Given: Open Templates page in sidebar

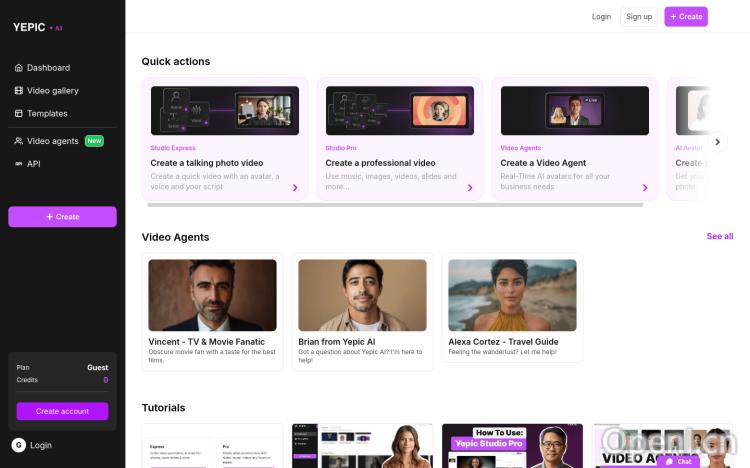Looking at the screenshot, I should click(x=47, y=114).
